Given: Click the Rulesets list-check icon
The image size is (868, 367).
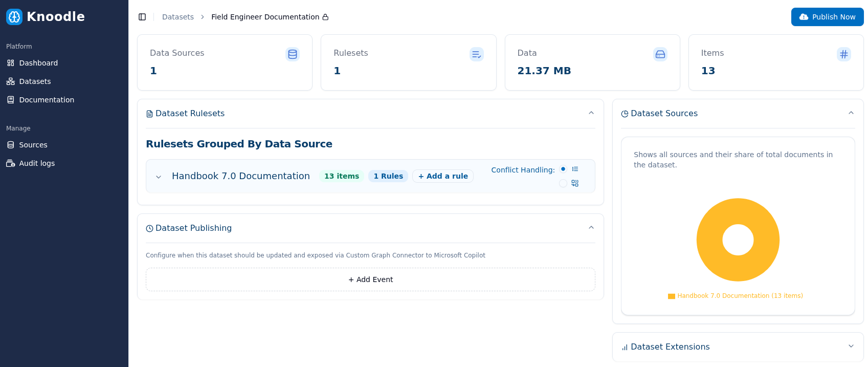Looking at the screenshot, I should pyautogui.click(x=476, y=54).
